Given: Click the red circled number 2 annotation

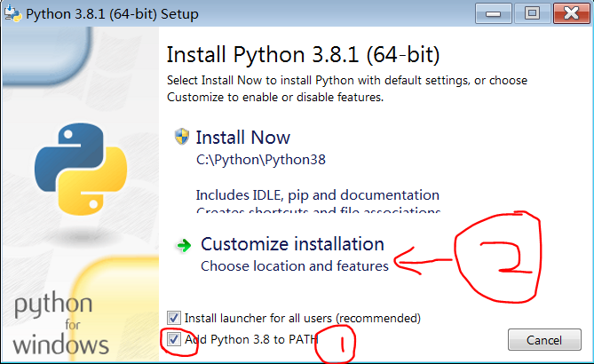Looking at the screenshot, I should (498, 257).
